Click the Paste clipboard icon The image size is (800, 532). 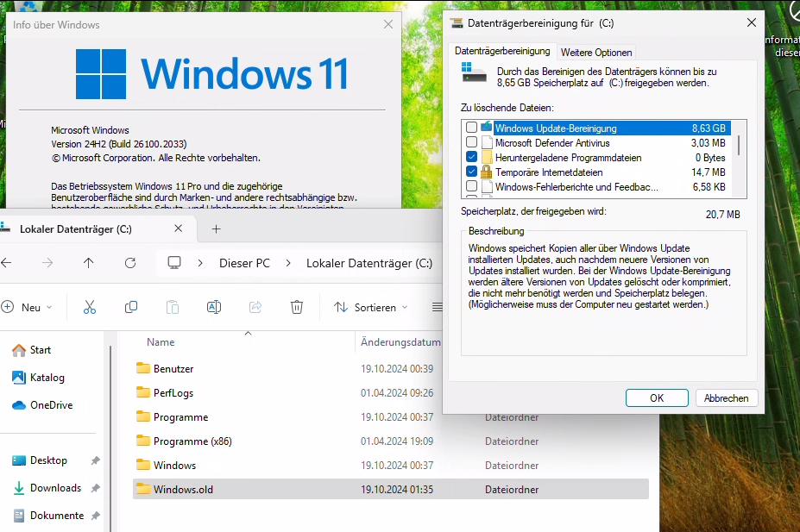coord(173,307)
